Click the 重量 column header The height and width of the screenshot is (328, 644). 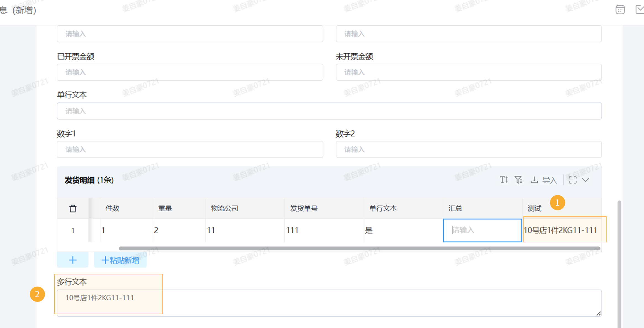coord(179,208)
